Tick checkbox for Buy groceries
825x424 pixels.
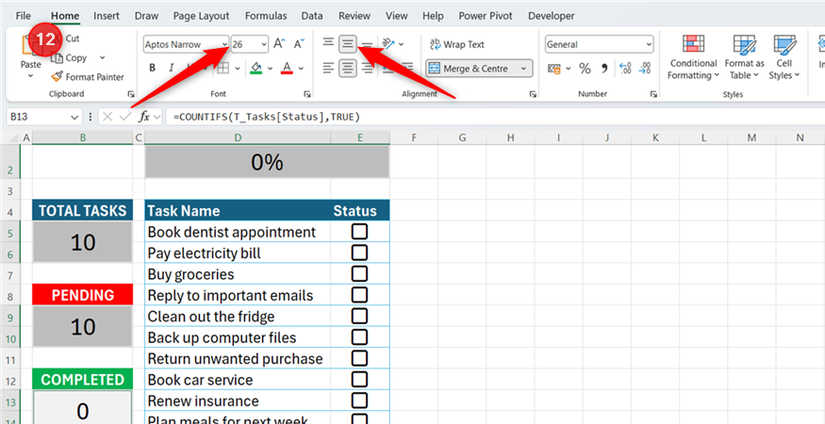pos(360,274)
